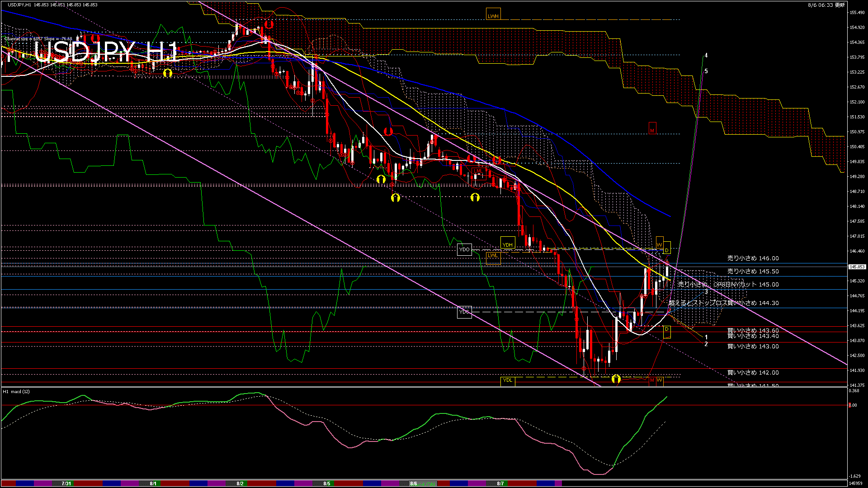Click the YDO marker box

464,249
